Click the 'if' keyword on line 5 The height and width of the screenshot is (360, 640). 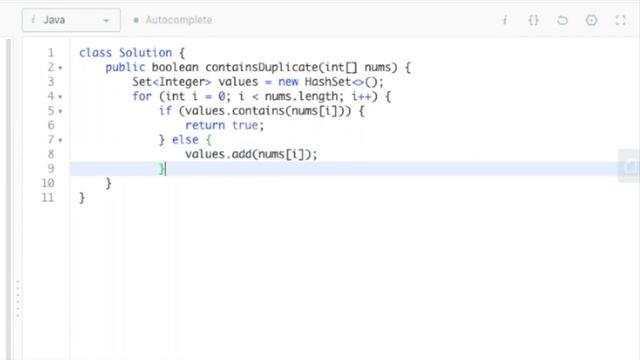pyautogui.click(x=165, y=111)
